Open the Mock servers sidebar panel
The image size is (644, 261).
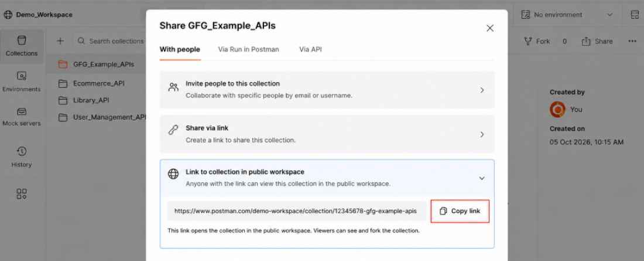21,117
